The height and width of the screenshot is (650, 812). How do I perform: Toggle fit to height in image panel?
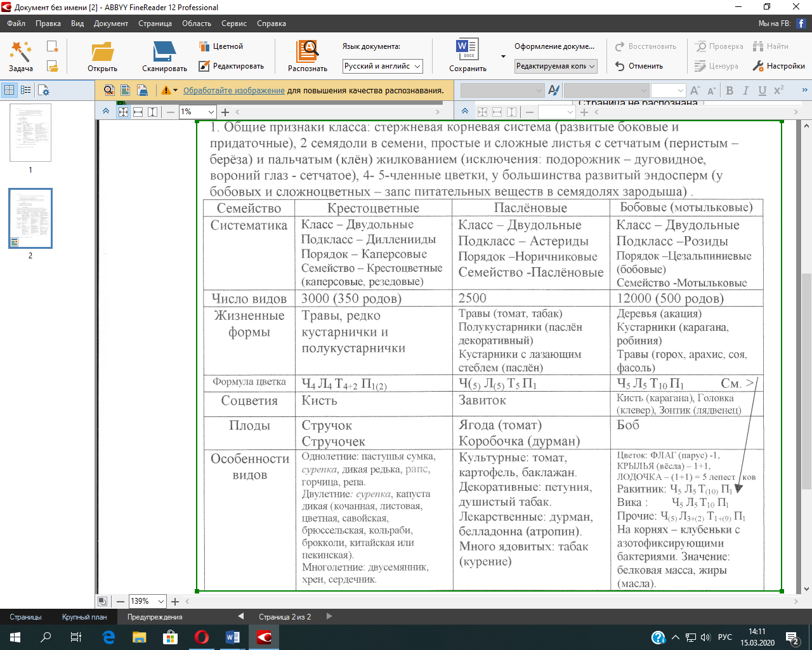click(x=153, y=112)
